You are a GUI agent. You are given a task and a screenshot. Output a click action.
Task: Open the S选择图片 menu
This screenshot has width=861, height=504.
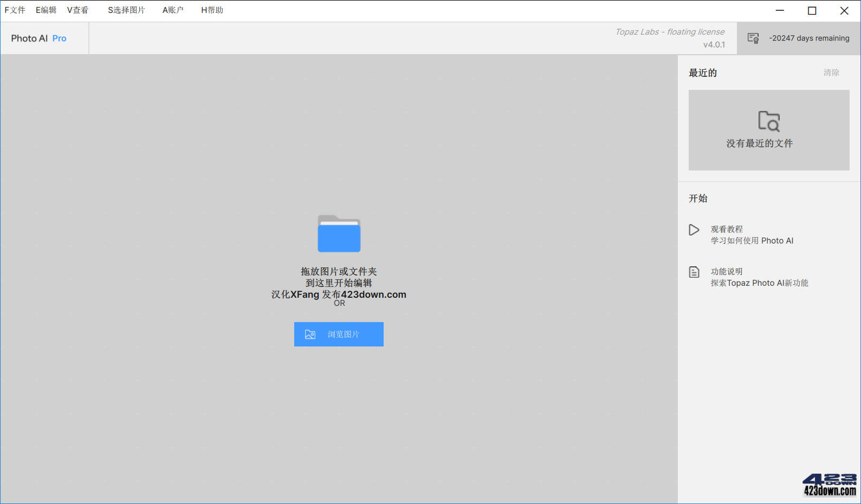[x=126, y=10]
